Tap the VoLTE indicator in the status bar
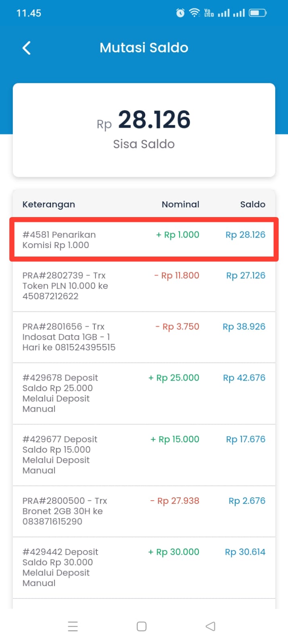The width and height of the screenshot is (288, 644). 209,12
